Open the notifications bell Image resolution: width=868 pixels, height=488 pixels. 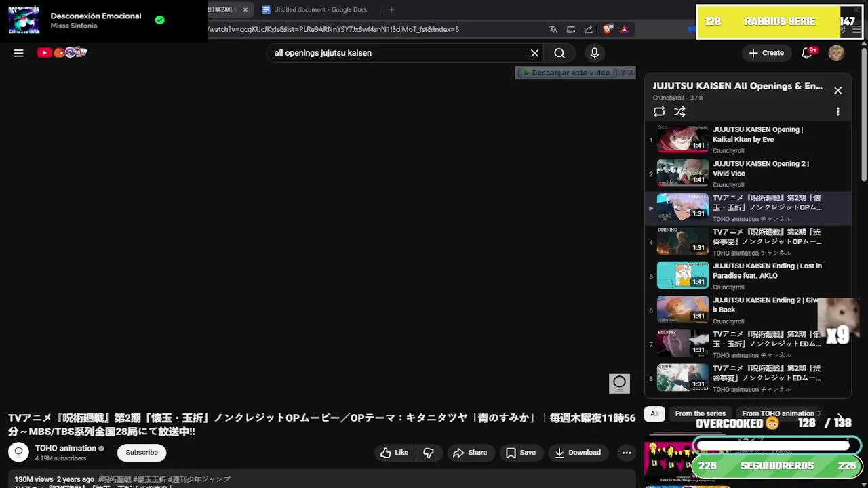[x=807, y=53]
